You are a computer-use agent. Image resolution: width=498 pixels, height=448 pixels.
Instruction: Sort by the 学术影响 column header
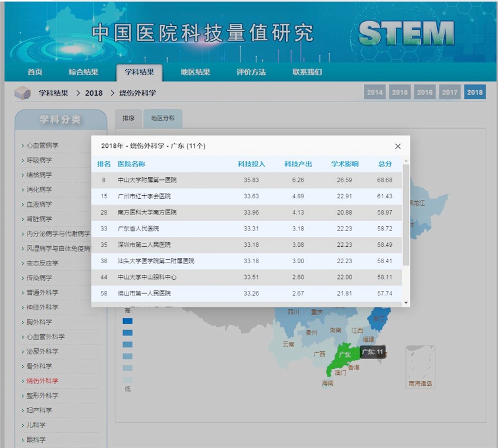click(344, 164)
